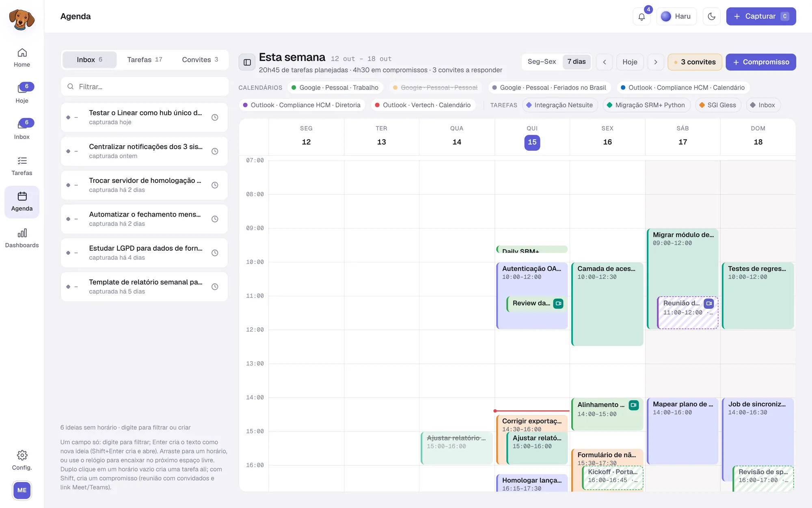
Task: Toggle Outlook Compliance HCM Diretoria filter
Action: (x=302, y=105)
